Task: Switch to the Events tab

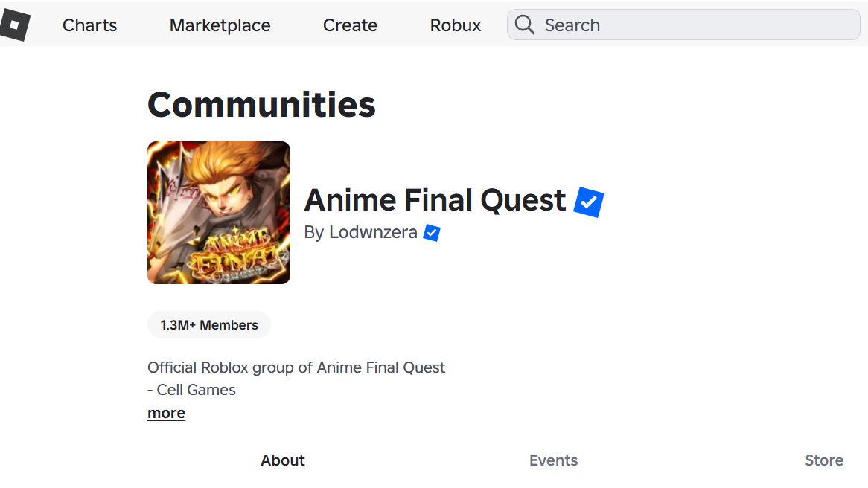Action: click(x=553, y=460)
